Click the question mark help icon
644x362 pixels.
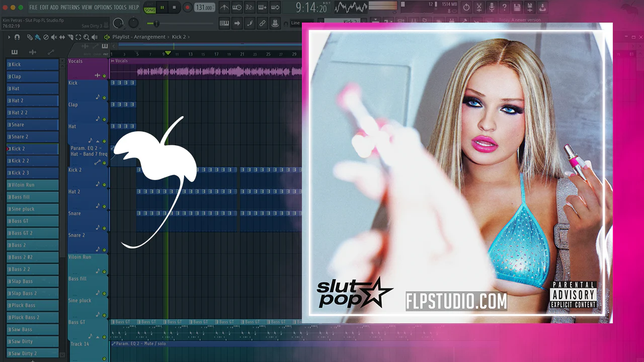[504, 8]
